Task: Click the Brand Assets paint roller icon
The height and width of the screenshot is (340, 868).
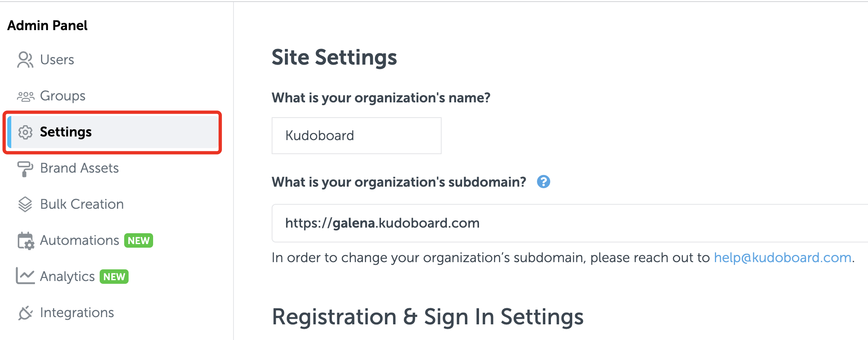Action: click(25, 169)
